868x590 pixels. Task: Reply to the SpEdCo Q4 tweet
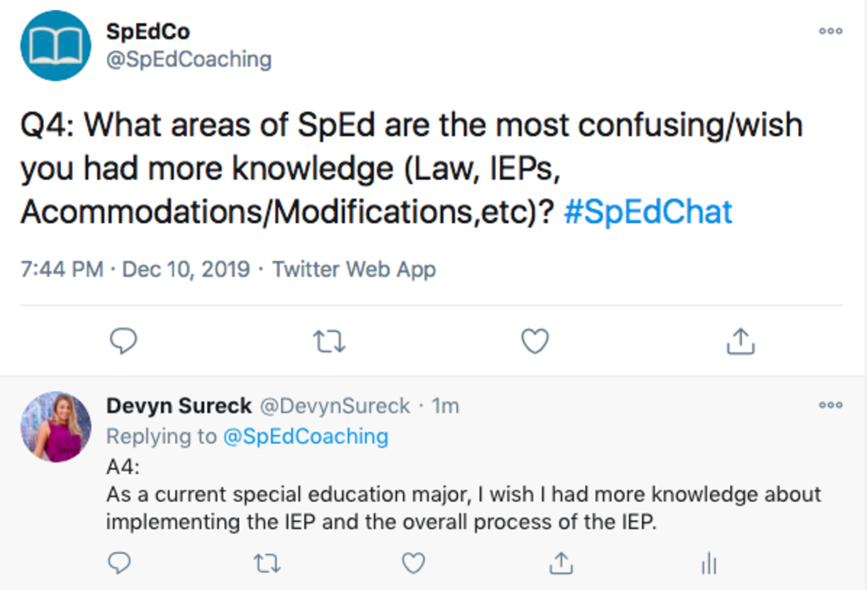[123, 341]
